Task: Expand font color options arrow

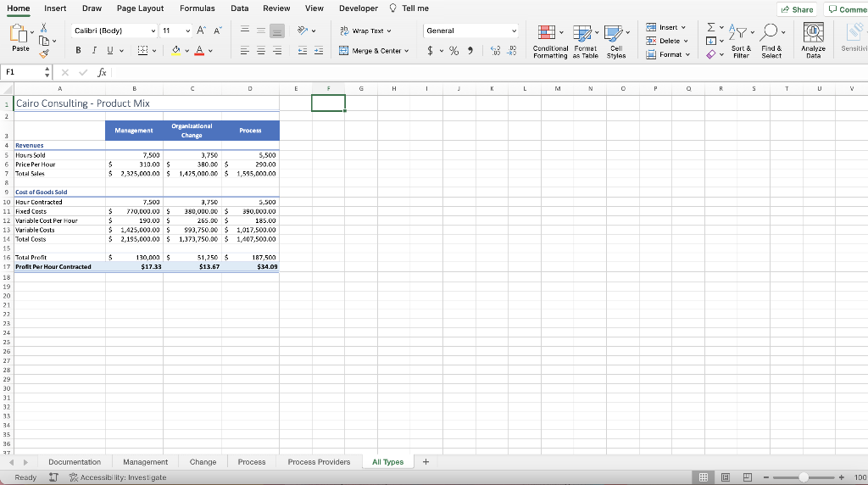Action: coord(210,51)
